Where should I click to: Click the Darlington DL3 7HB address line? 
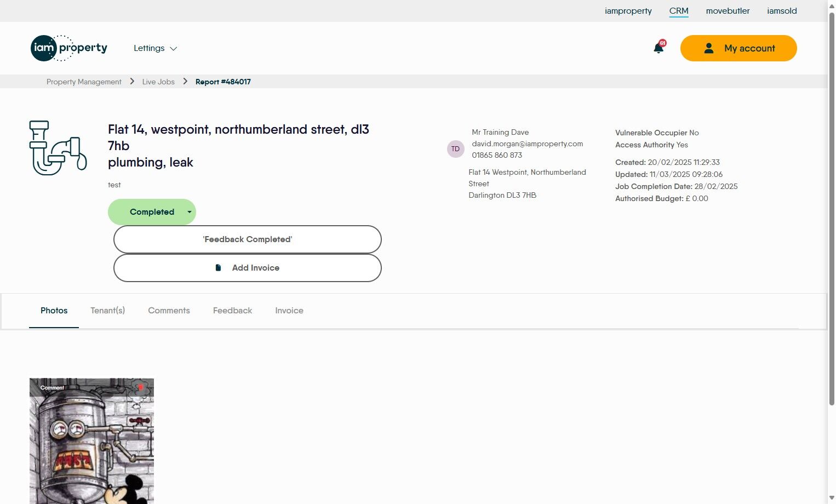502,195
